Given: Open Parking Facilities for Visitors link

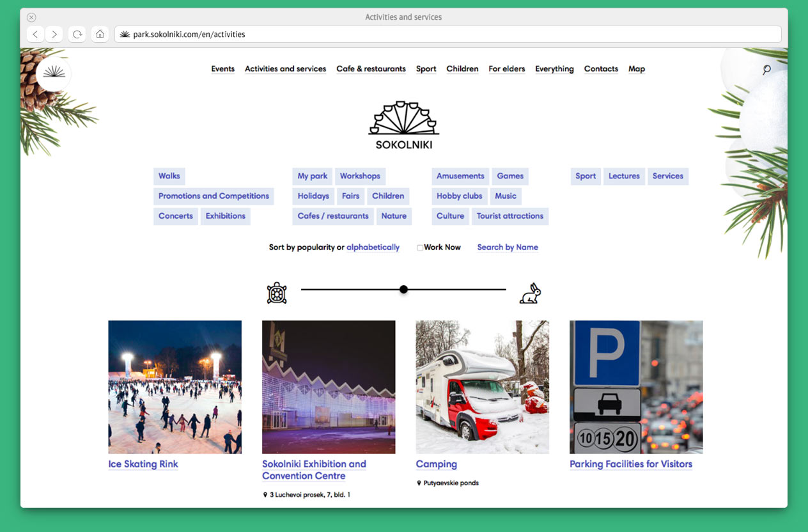Looking at the screenshot, I should coord(630,464).
